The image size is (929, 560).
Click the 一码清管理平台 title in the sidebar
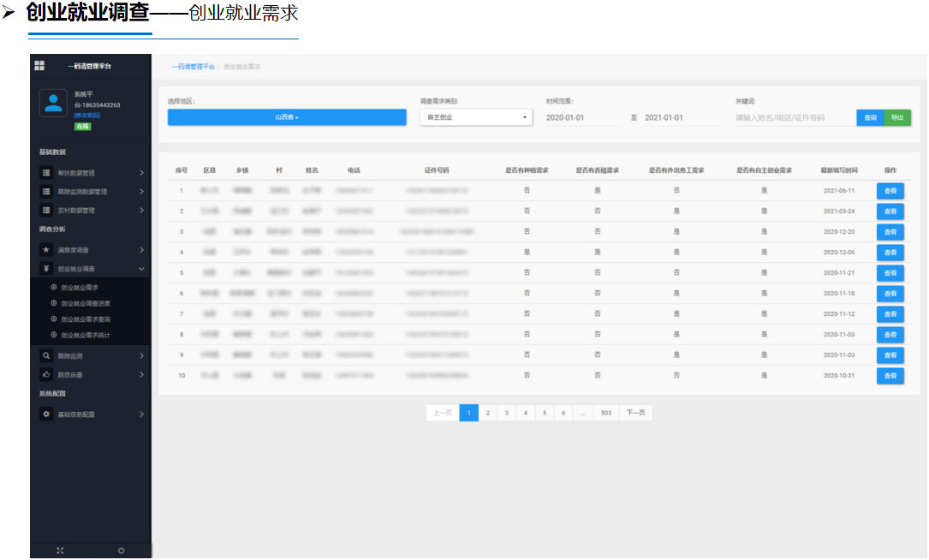pos(90,66)
